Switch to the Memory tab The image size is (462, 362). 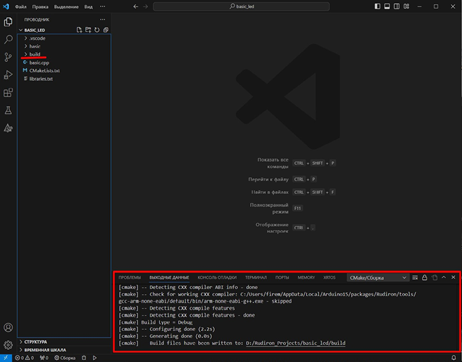tap(306, 277)
